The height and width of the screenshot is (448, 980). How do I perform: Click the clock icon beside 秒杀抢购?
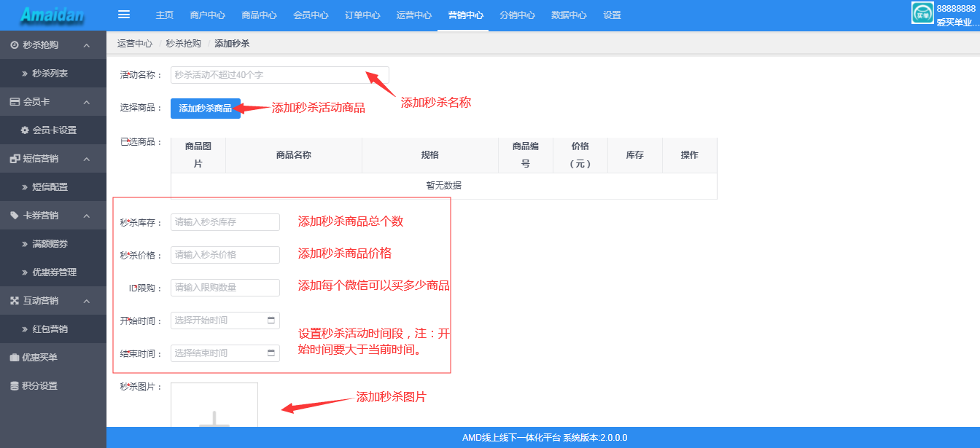(x=15, y=45)
